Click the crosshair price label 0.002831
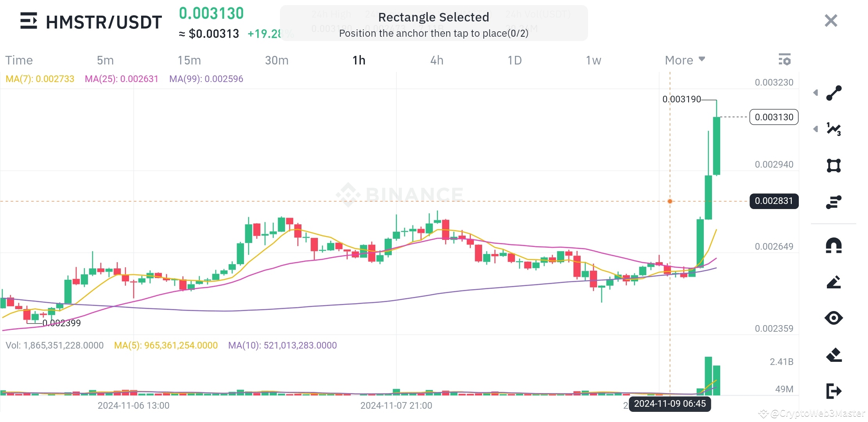 (774, 201)
